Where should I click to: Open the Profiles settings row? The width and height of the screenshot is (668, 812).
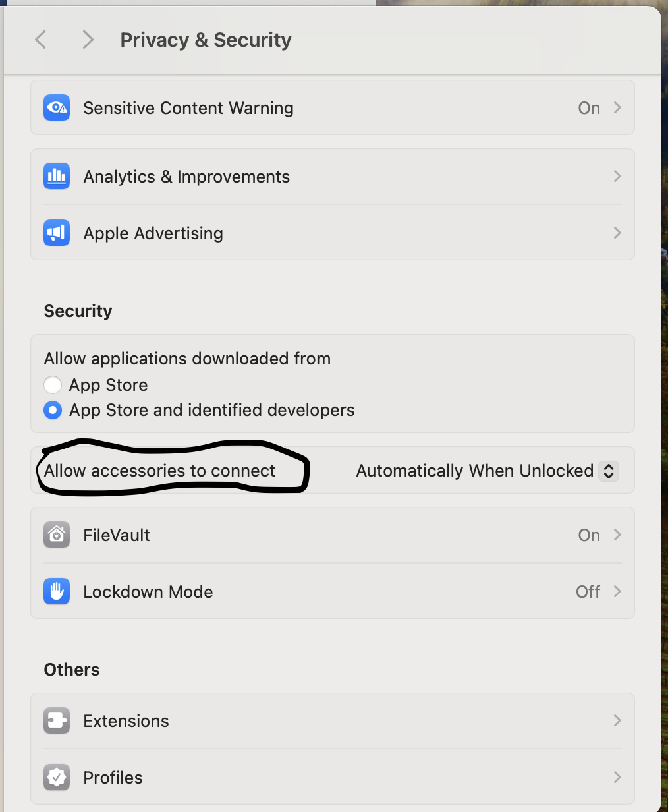333,777
